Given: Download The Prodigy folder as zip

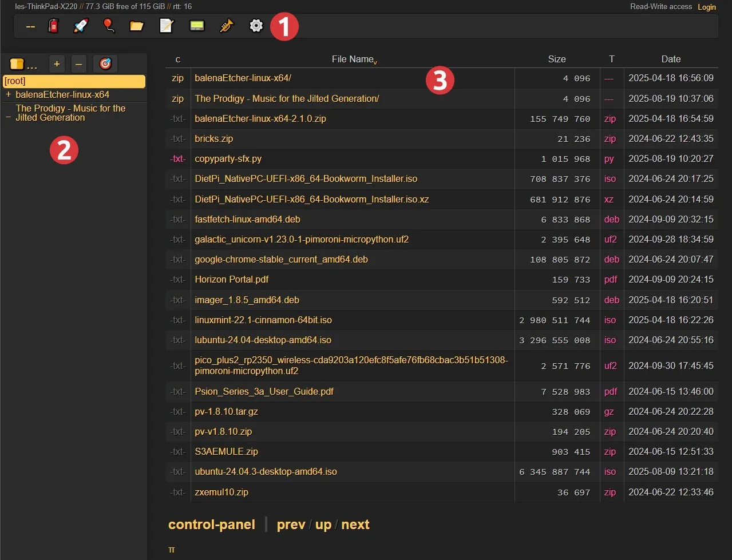Looking at the screenshot, I should point(178,99).
